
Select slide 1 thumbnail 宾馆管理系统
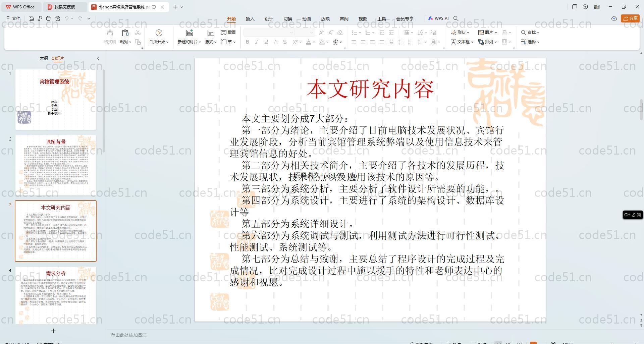(x=56, y=100)
